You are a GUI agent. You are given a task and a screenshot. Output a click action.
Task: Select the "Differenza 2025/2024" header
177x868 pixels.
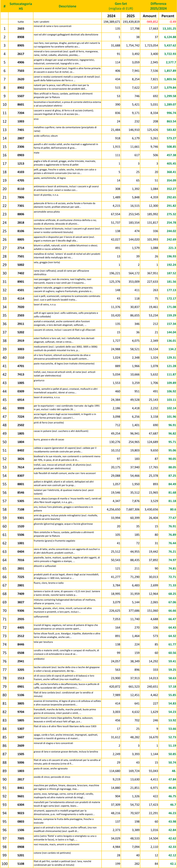tap(158, 6)
